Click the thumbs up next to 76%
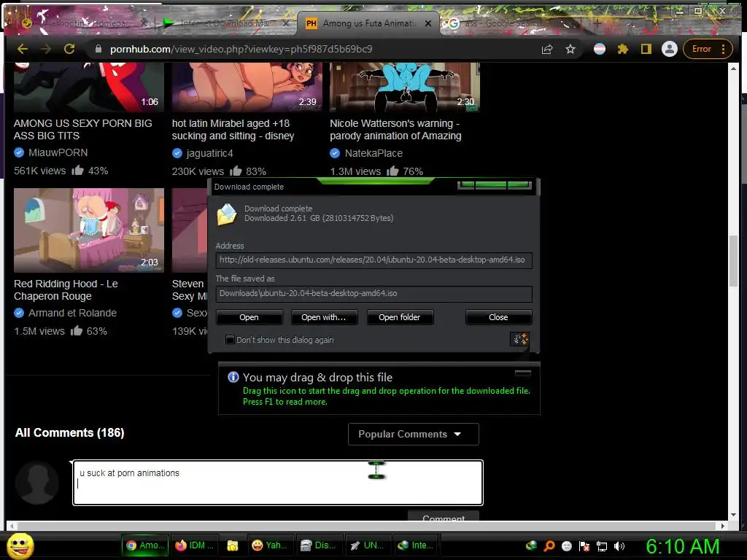Image resolution: width=747 pixels, height=560 pixels. (x=392, y=171)
